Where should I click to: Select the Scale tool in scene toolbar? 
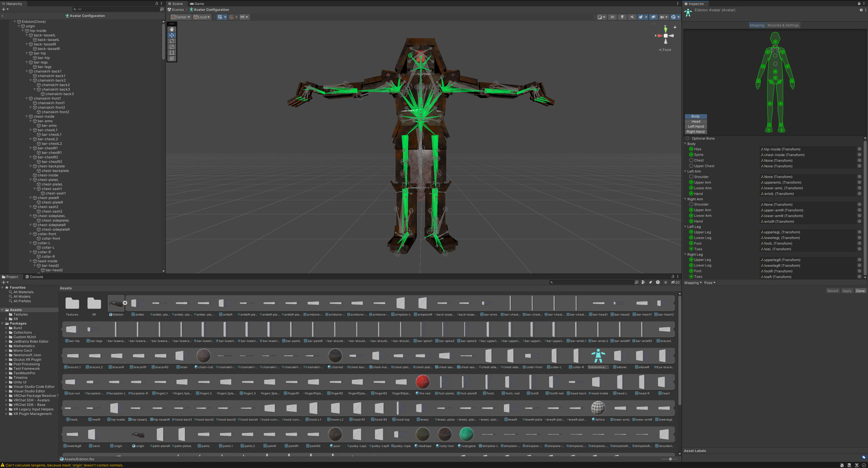pos(172,47)
